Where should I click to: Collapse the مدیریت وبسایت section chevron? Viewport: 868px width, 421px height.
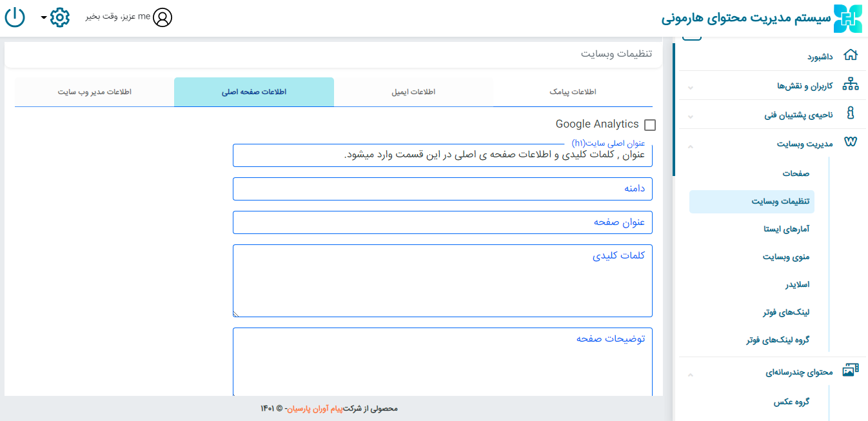coord(690,146)
